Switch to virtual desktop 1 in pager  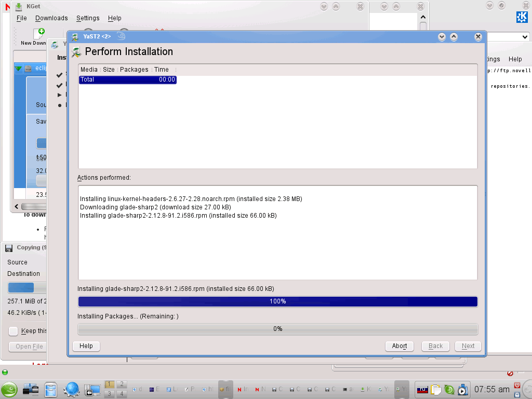[109, 384]
